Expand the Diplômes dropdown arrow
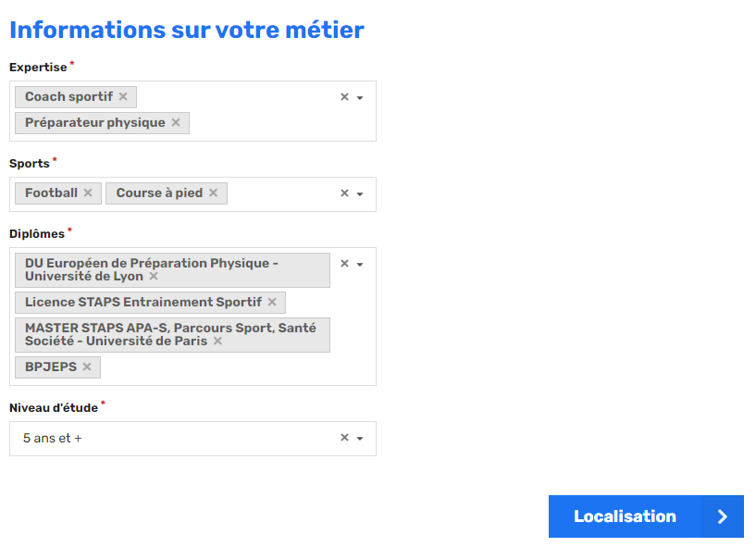This screenshot has height=547, width=756. pos(360,265)
